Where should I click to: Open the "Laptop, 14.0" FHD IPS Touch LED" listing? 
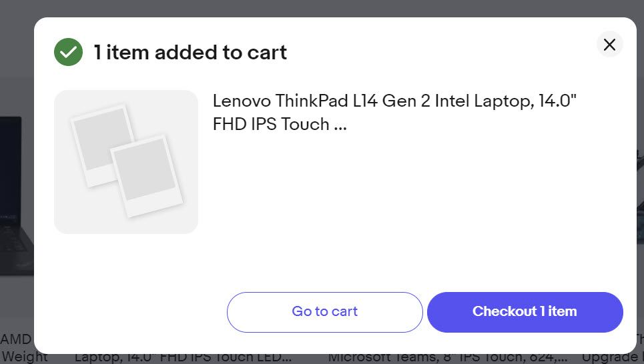point(183,357)
